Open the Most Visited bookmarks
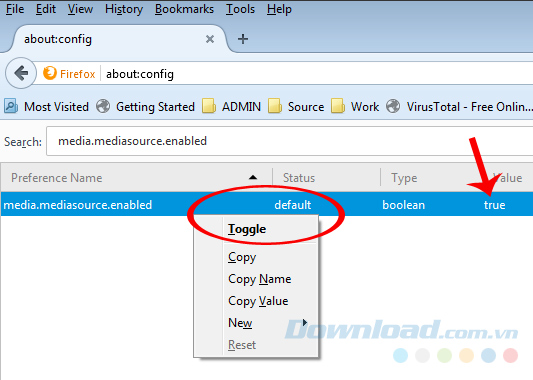The width and height of the screenshot is (533, 380). [46, 107]
